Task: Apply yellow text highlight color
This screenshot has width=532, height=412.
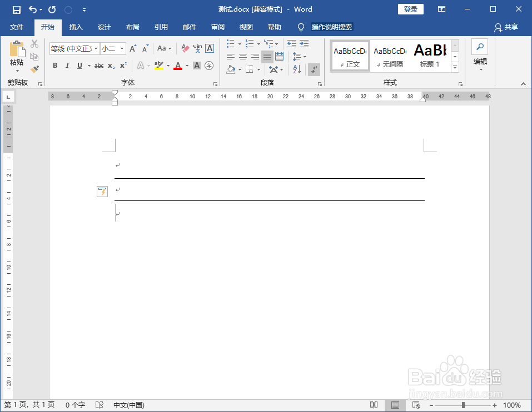Action: 159,66
